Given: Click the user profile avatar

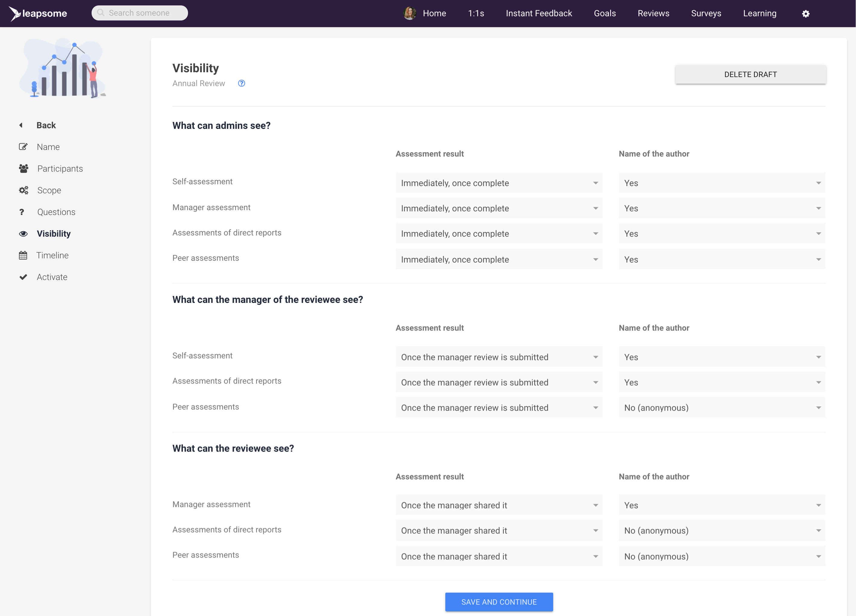Looking at the screenshot, I should [409, 13].
